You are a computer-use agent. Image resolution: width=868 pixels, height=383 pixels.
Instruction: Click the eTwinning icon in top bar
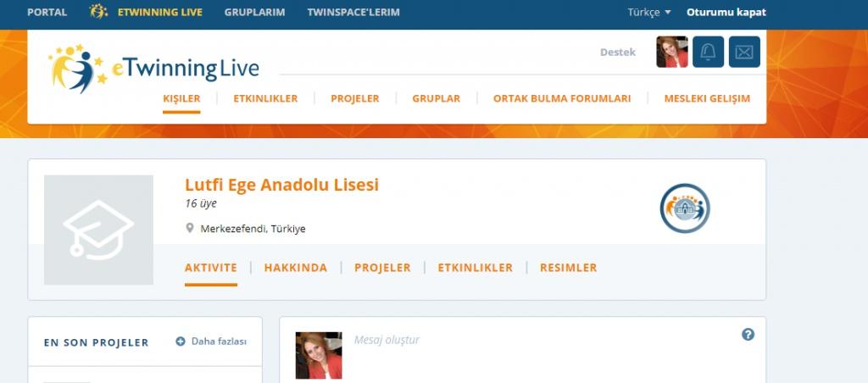[x=98, y=11]
